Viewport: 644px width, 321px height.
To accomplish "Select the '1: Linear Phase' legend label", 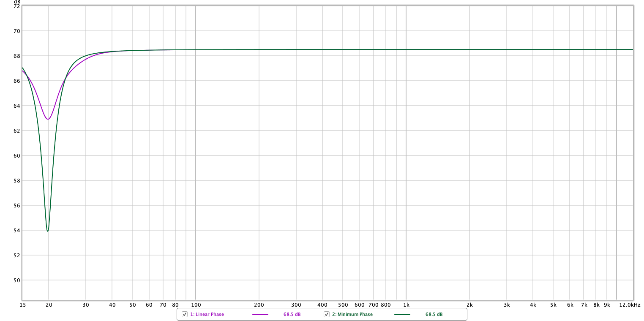I will point(207,314).
